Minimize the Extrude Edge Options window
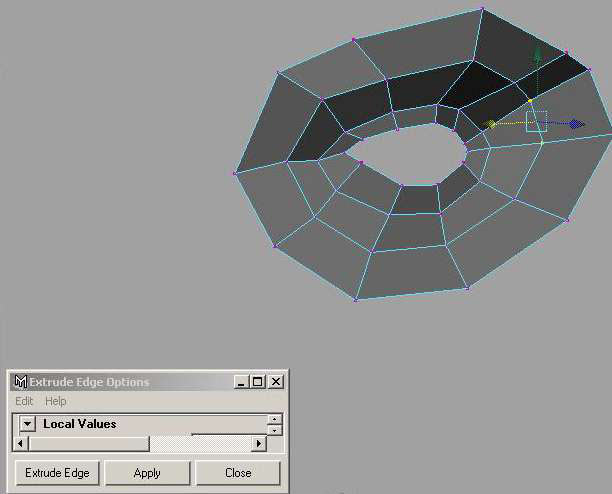612x494 pixels. point(241,382)
